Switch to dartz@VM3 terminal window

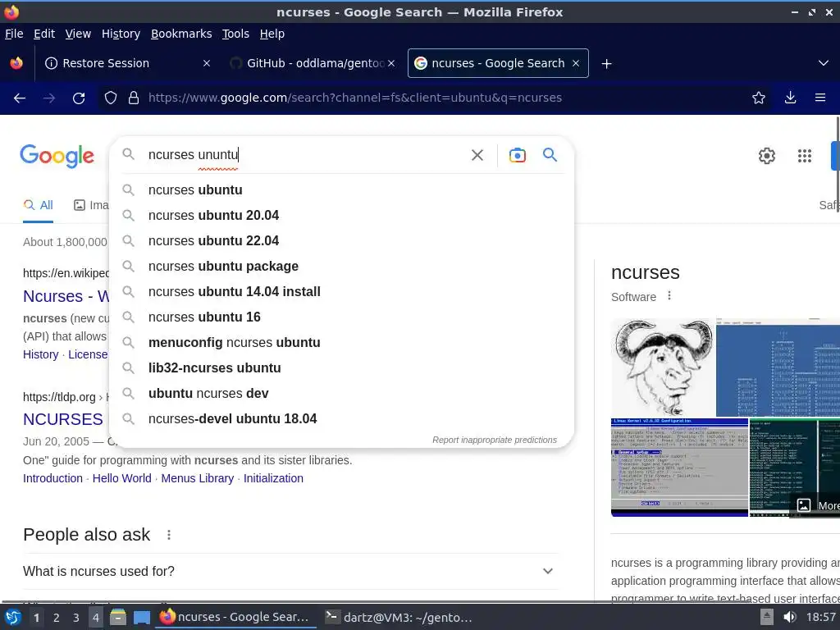tap(399, 617)
